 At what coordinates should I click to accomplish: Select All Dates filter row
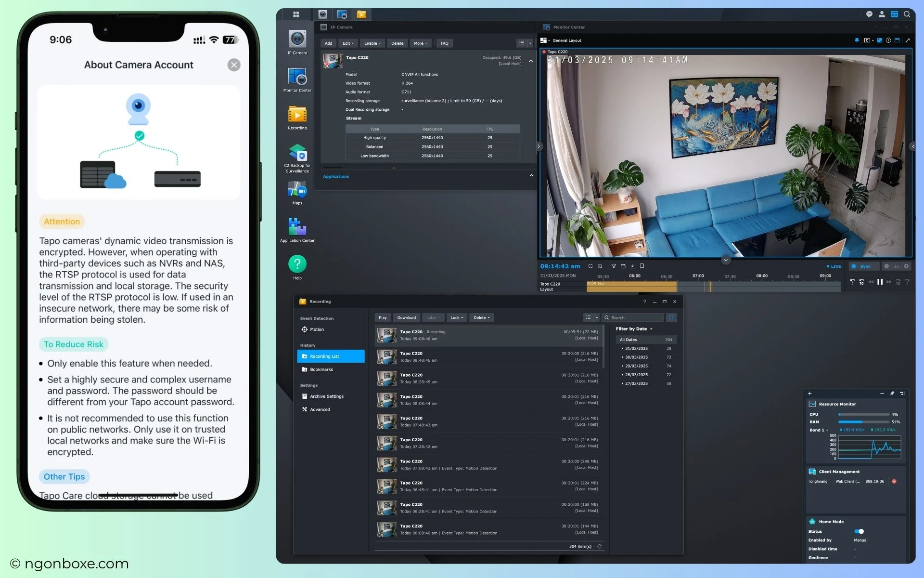point(646,340)
